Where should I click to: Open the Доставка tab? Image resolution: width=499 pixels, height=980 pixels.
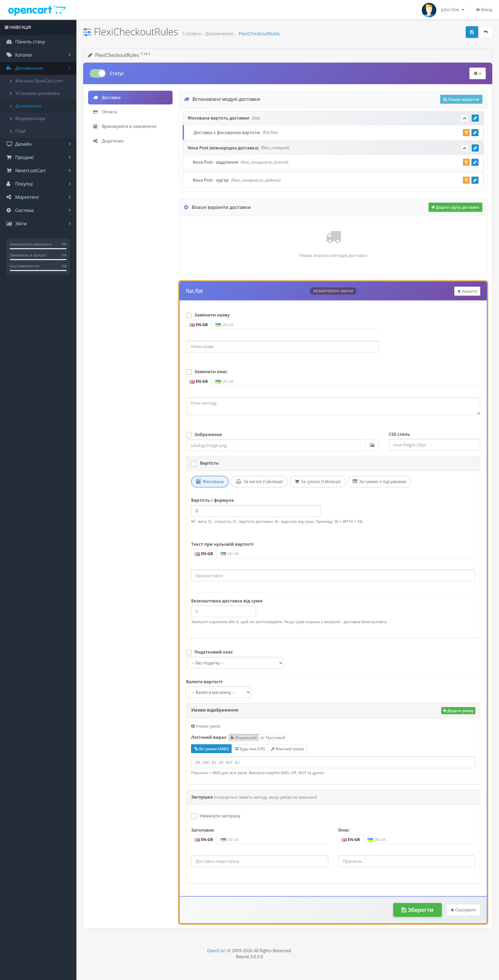130,97
